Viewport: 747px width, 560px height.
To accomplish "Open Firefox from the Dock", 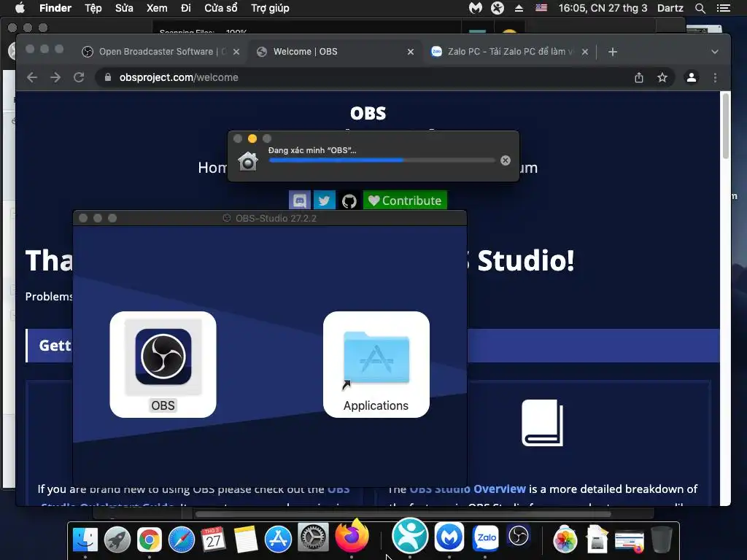I will point(352,535).
